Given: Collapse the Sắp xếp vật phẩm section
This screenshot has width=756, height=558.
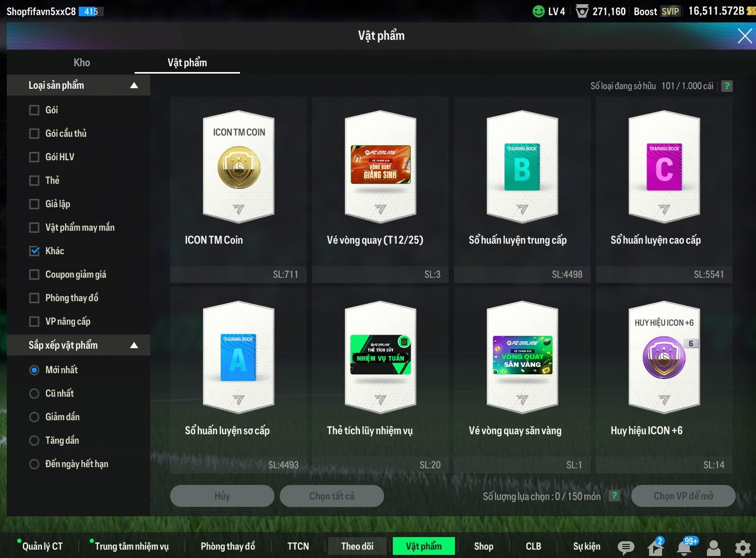Looking at the screenshot, I should pyautogui.click(x=134, y=346).
